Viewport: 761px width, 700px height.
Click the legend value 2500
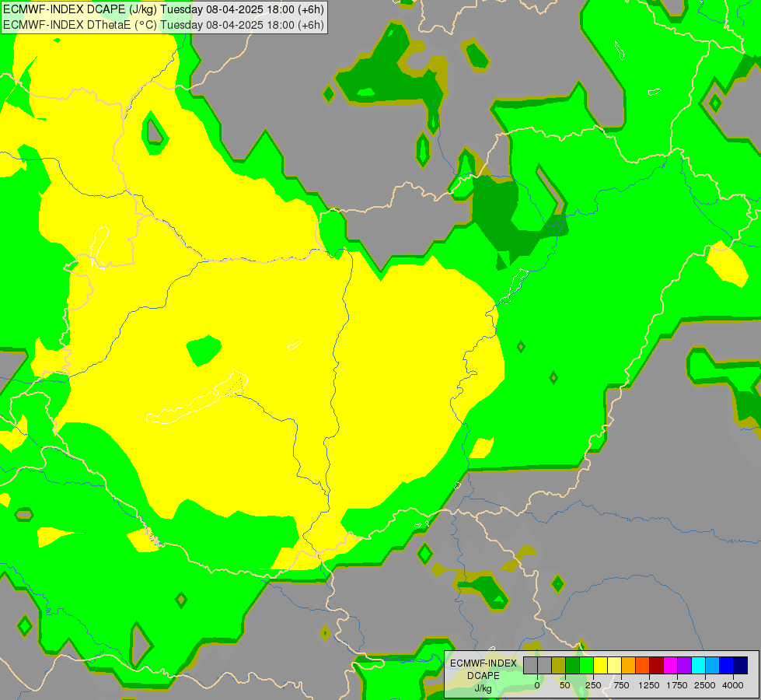(705, 685)
